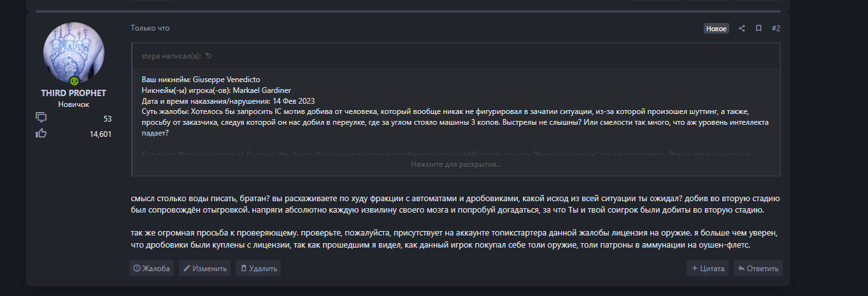Open the 53 messages count link
The image size is (868, 296).
(107, 118)
